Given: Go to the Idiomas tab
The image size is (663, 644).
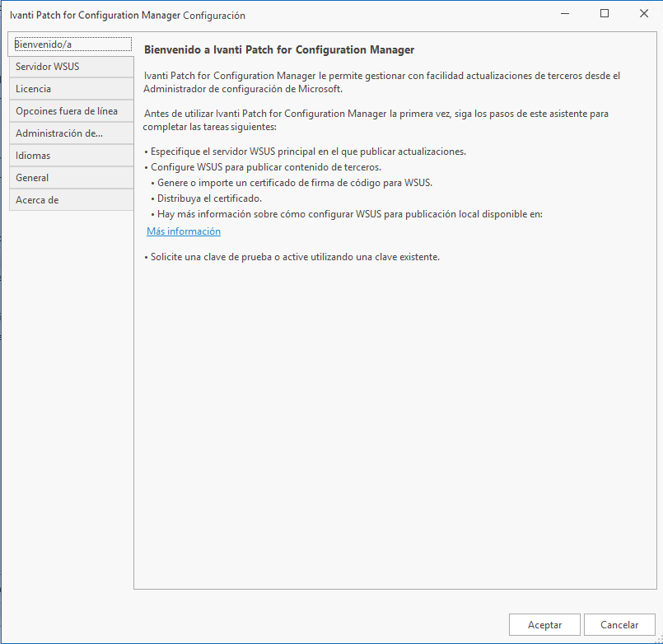Looking at the screenshot, I should click(x=71, y=156).
